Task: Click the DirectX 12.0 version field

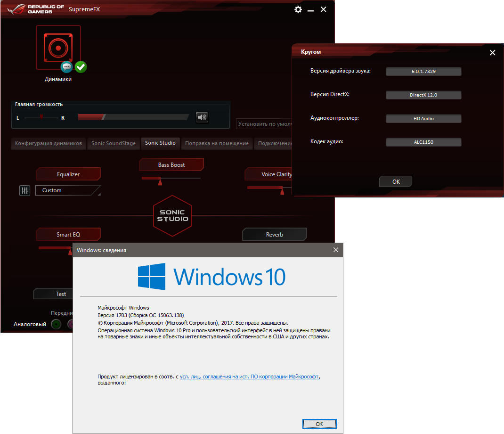Action: (423, 95)
